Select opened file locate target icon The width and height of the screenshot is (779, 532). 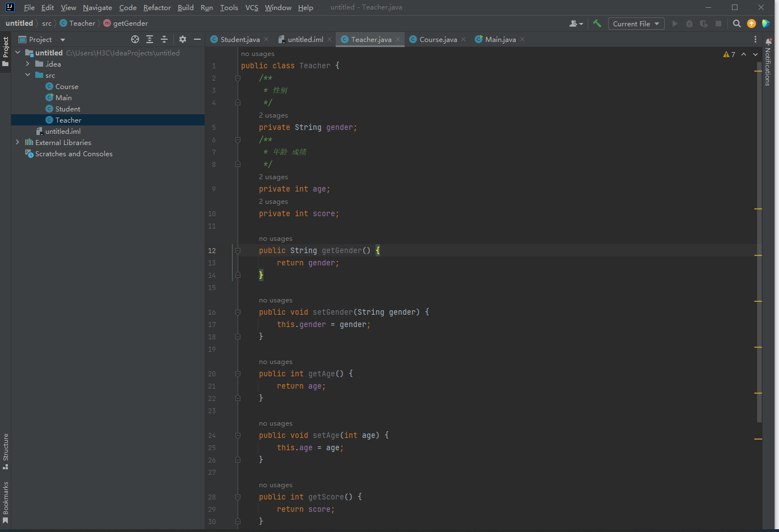pyautogui.click(x=135, y=39)
